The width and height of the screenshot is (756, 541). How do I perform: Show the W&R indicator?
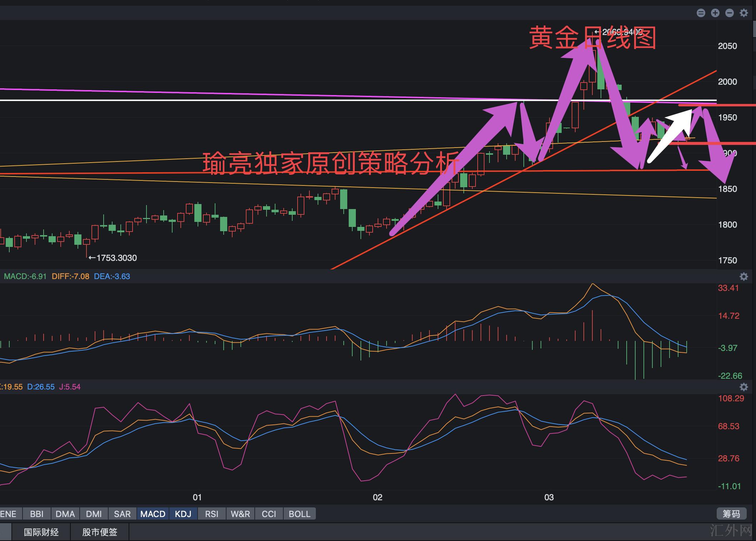point(240,514)
